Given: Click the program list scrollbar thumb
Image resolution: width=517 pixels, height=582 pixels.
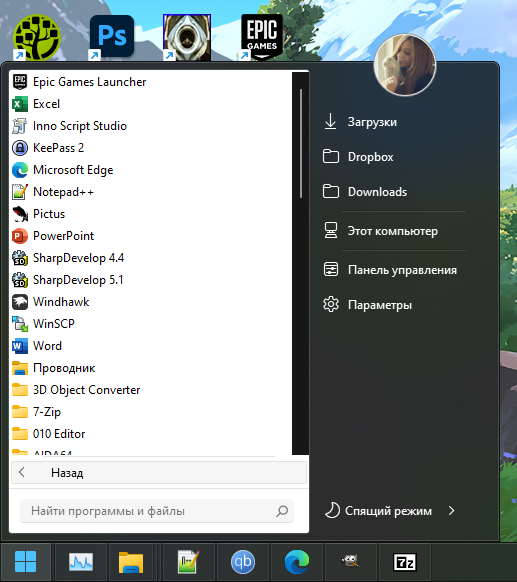Looking at the screenshot, I should [x=301, y=143].
